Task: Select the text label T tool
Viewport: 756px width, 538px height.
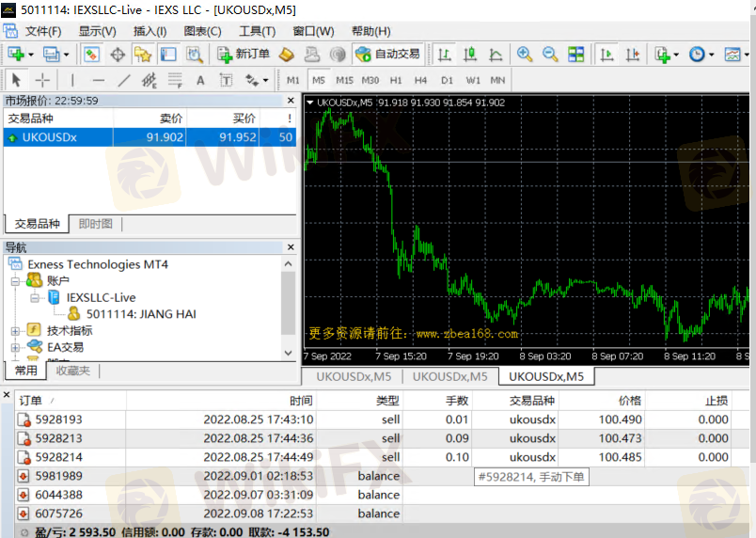Action: [226, 80]
